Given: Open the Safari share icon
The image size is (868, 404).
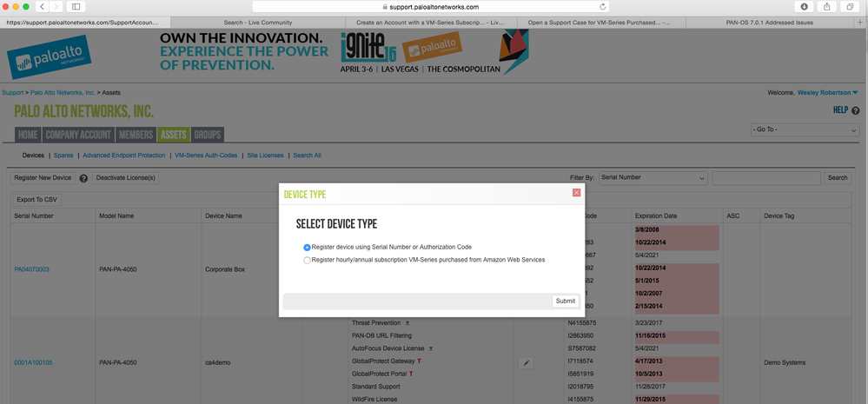Looking at the screenshot, I should tap(827, 7).
